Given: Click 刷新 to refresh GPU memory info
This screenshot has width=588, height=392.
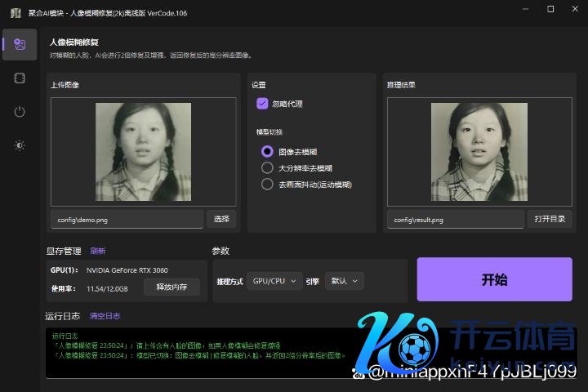Looking at the screenshot, I should coord(98,251).
